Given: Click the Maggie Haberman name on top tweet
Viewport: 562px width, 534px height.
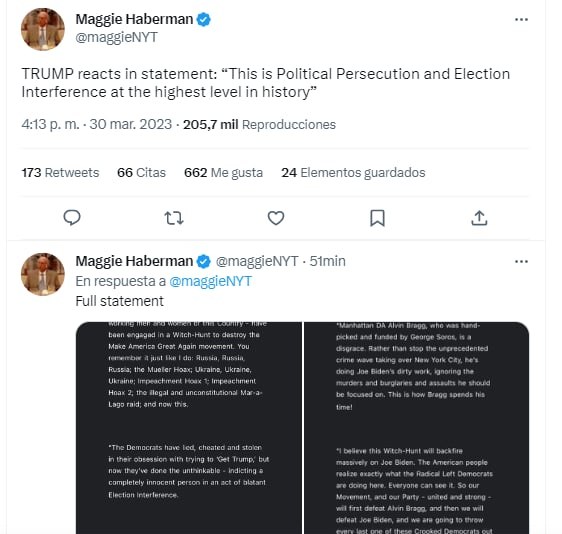Looking at the screenshot, I should tap(134, 19).
